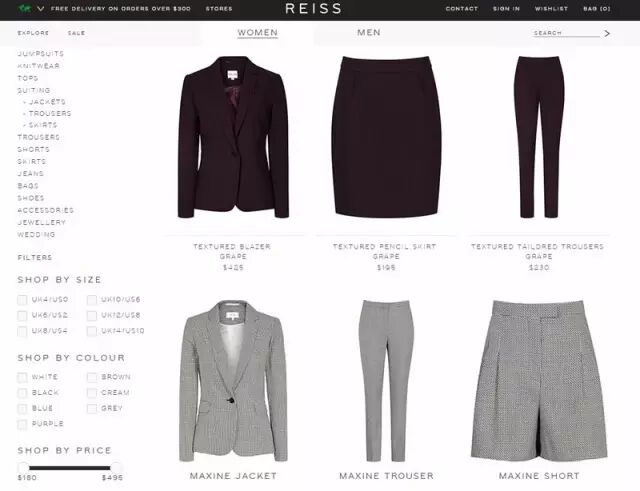Select the UK12/US8 size checkbox
Viewport: 640px width, 491px height.
pyautogui.click(x=92, y=315)
